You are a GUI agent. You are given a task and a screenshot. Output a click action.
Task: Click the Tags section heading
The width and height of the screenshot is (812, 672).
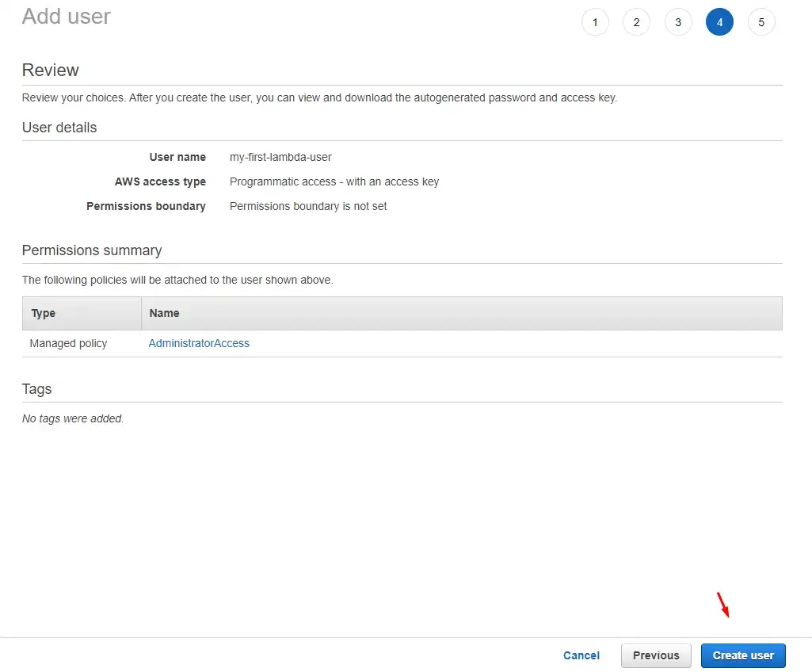pos(37,389)
